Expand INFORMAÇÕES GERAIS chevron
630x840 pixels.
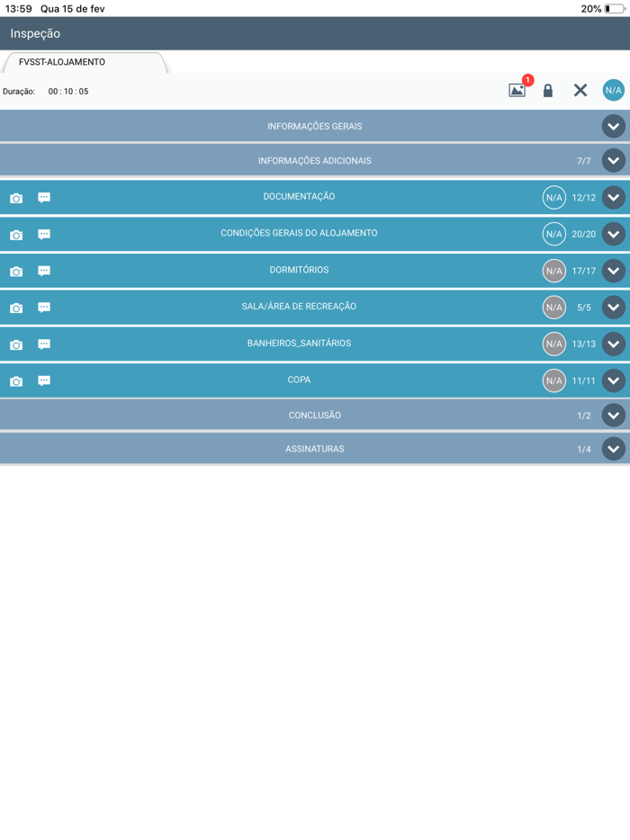tap(614, 127)
